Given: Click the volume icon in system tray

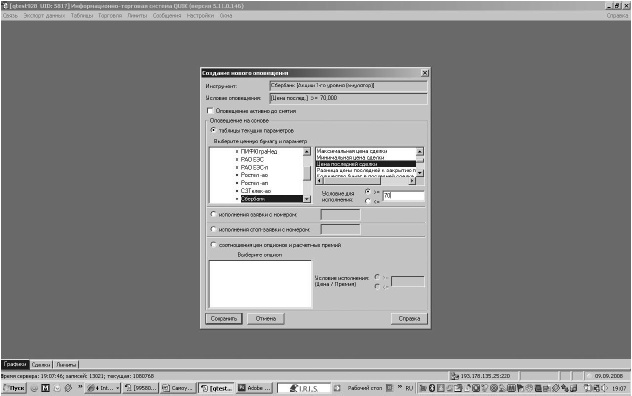Looking at the screenshot, I should (604, 388).
